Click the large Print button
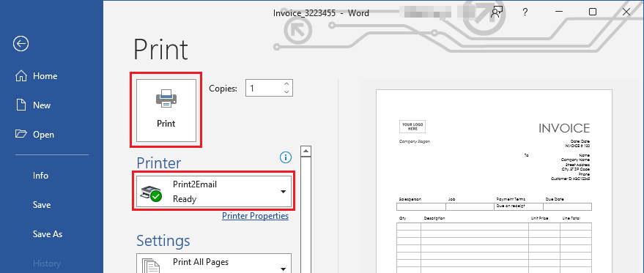Screen dimensions: 644x273 pyautogui.click(x=166, y=110)
